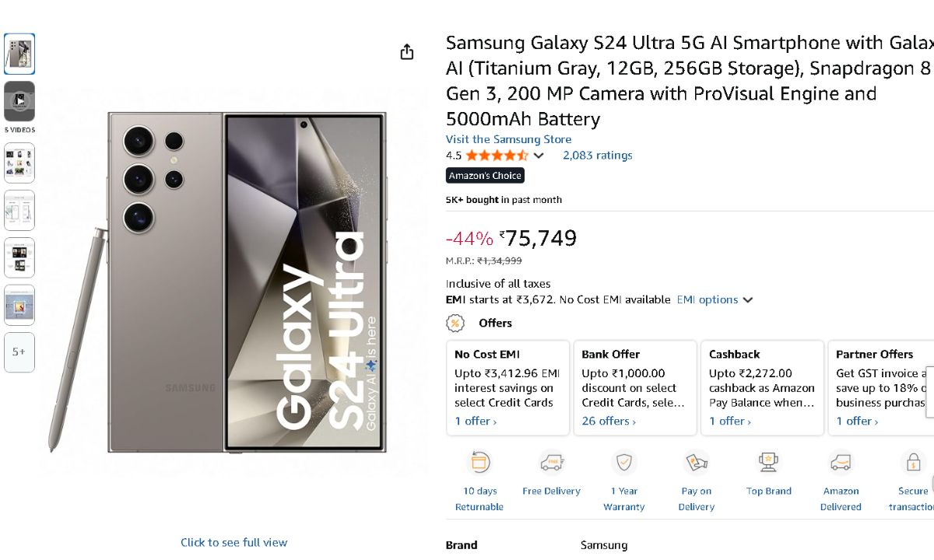Screen dimensions: 934x560
Task: Show more images with 5+ thumbnail
Action: (x=19, y=352)
